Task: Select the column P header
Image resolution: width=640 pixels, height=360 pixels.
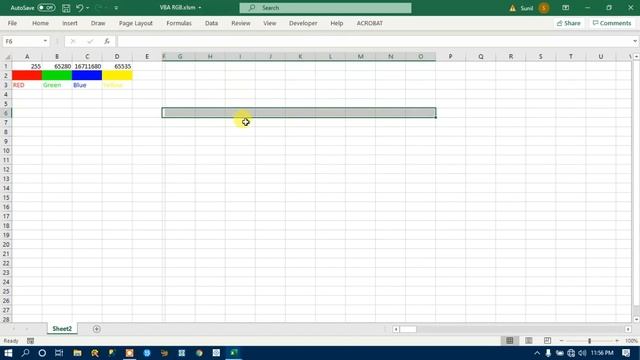Action: click(451, 56)
